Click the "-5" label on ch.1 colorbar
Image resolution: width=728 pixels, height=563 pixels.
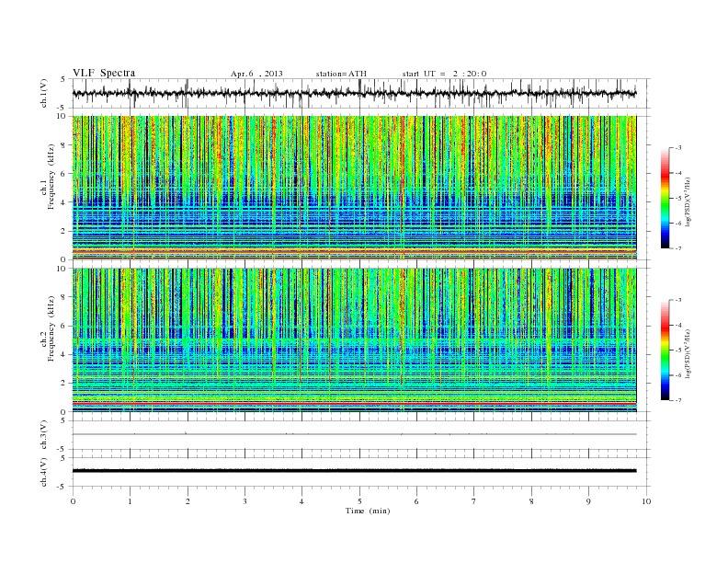[x=678, y=199]
